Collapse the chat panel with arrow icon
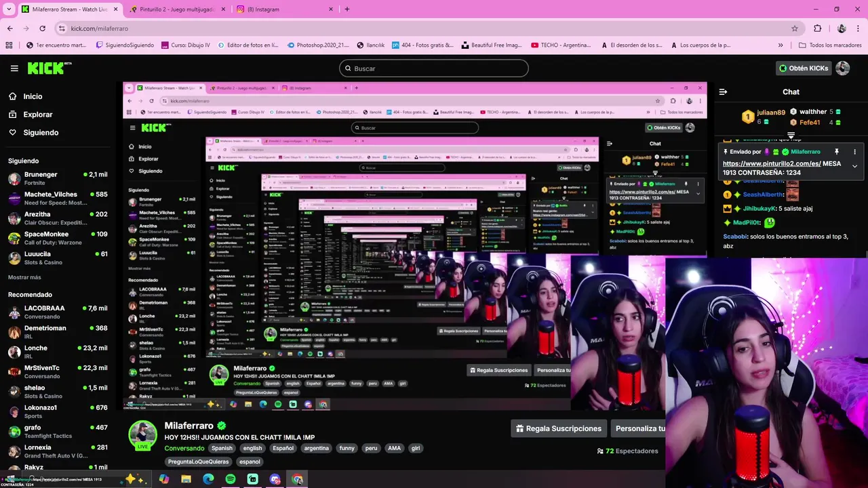Viewport: 868px width, 488px height. click(x=723, y=91)
